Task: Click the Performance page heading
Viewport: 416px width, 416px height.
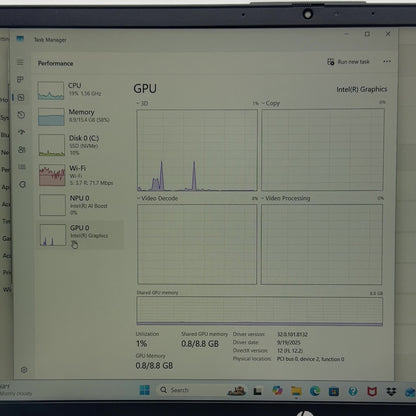Action: [55, 63]
